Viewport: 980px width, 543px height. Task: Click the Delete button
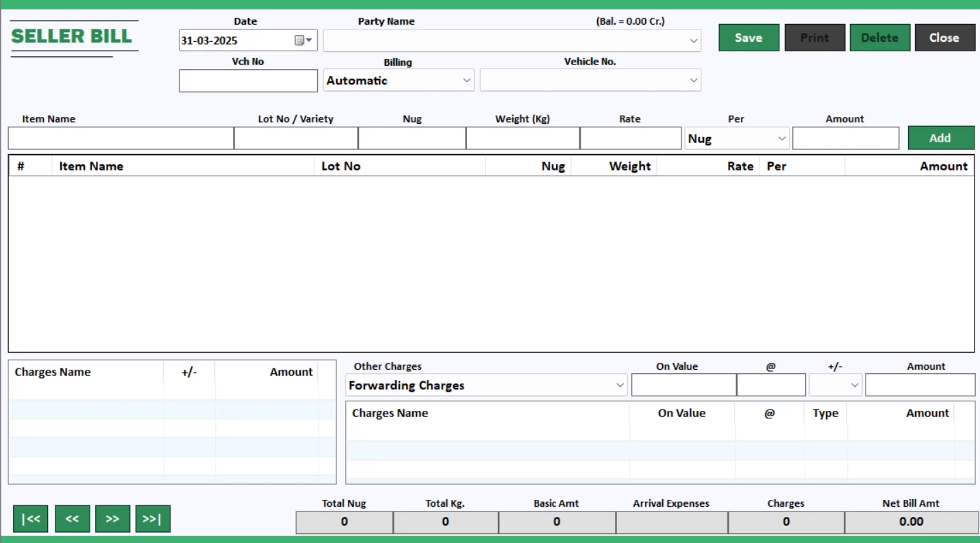(879, 38)
